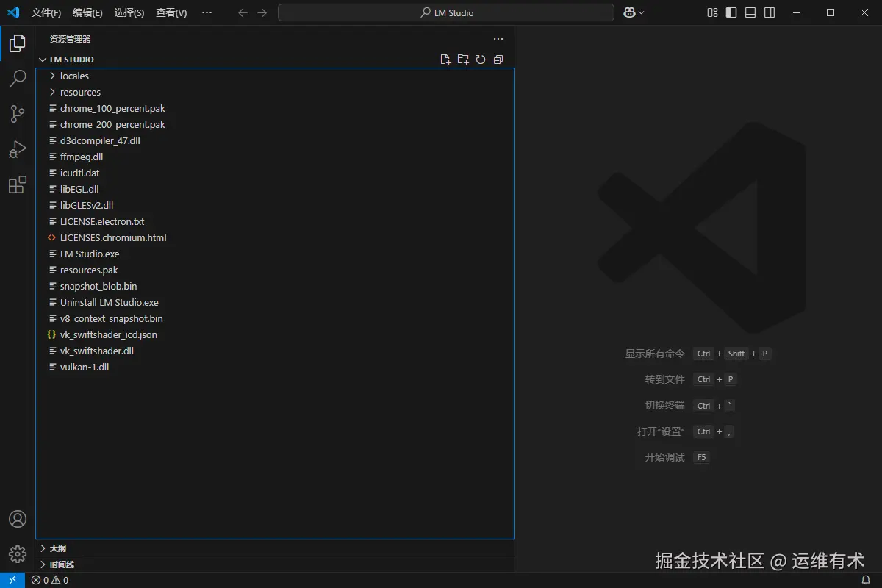
Task: Toggle the panel visibility in the title bar
Action: pos(750,12)
